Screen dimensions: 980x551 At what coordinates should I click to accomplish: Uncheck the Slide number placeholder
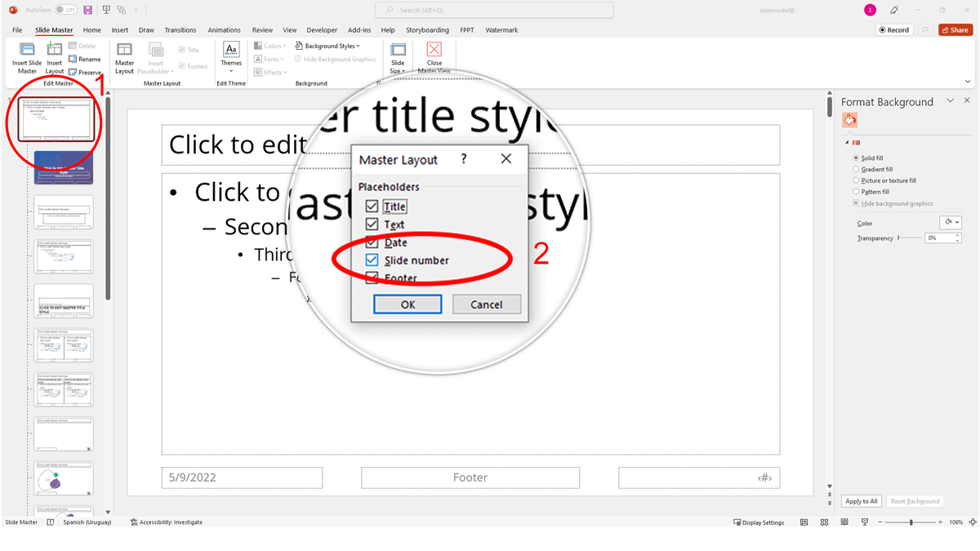372,260
